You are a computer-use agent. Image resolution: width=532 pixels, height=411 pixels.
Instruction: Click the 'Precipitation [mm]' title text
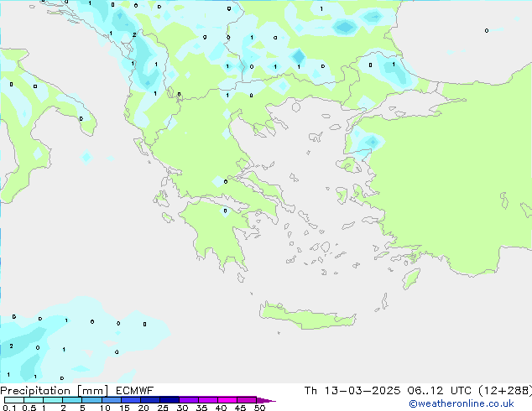[x=55, y=391]
